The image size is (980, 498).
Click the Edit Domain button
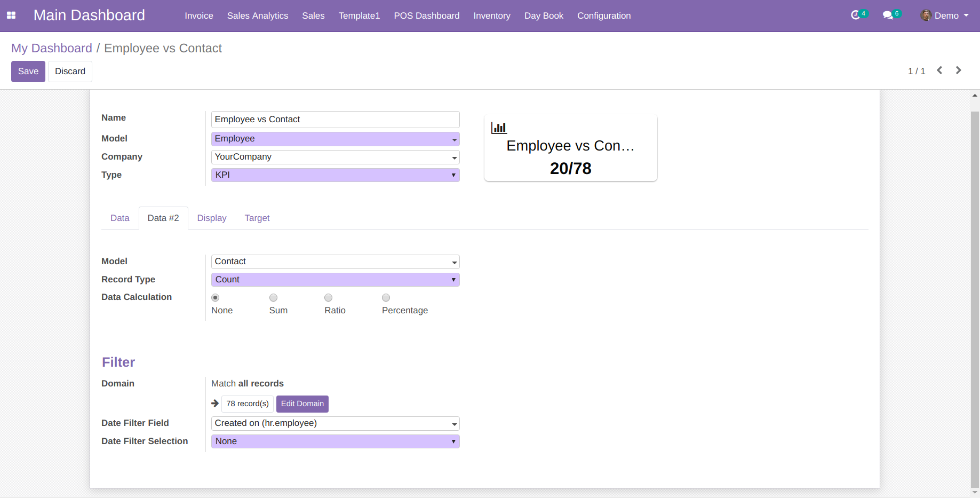pos(302,404)
